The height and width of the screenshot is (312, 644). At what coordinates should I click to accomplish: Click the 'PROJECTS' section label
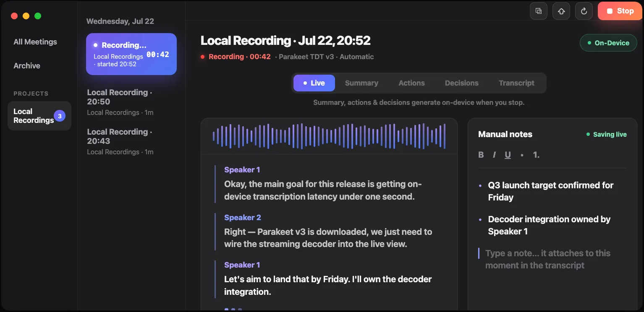pyautogui.click(x=31, y=94)
